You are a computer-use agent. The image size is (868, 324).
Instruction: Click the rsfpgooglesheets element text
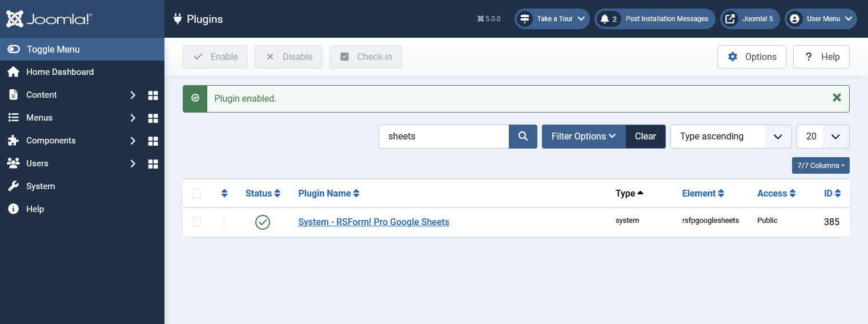pyautogui.click(x=710, y=220)
